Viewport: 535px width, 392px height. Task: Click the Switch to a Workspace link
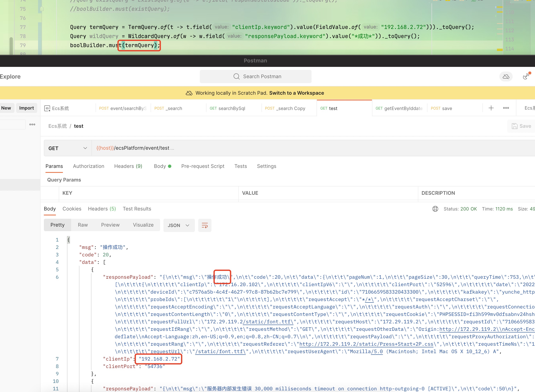(x=297, y=93)
